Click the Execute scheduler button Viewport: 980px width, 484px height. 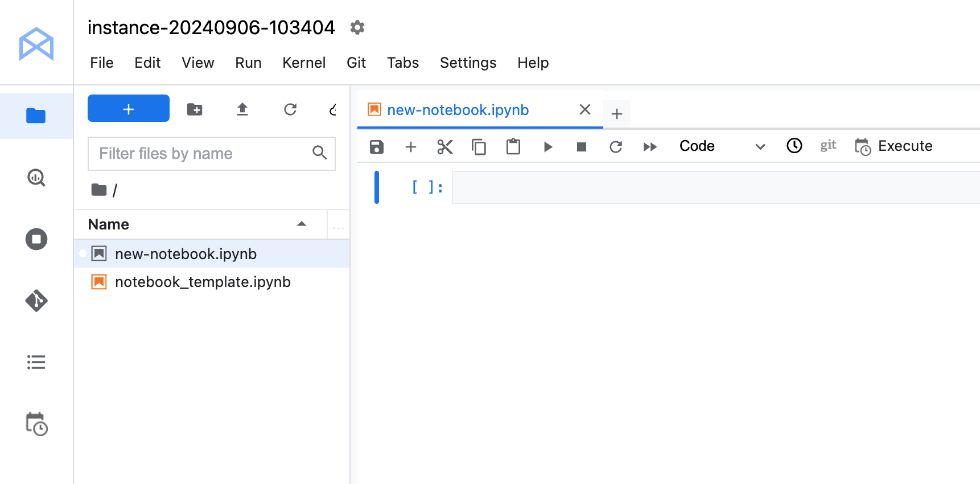click(x=893, y=146)
